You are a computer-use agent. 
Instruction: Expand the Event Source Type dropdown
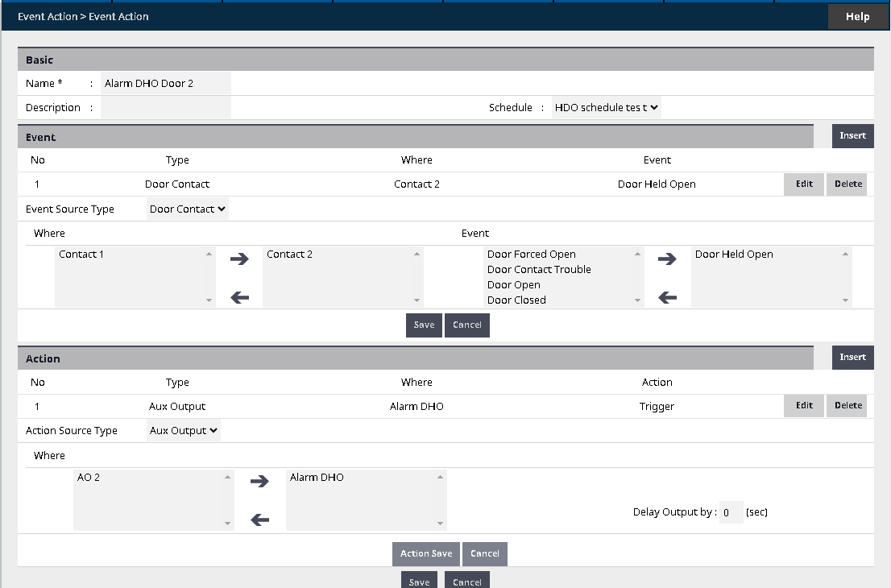click(x=188, y=209)
